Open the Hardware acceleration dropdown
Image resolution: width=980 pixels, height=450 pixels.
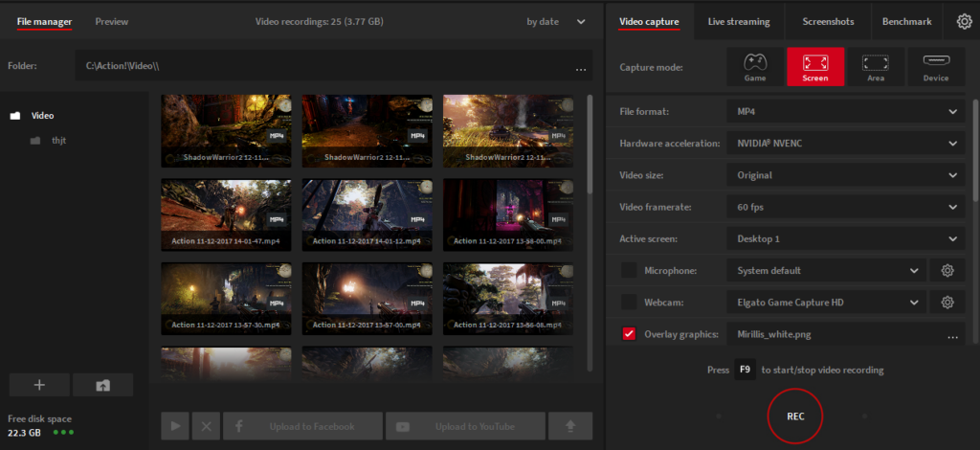tap(845, 144)
